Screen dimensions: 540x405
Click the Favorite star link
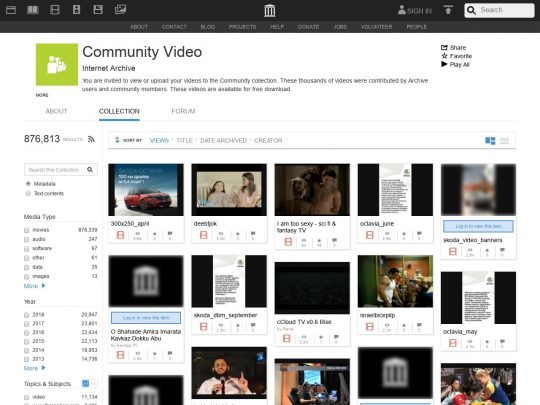click(x=457, y=56)
